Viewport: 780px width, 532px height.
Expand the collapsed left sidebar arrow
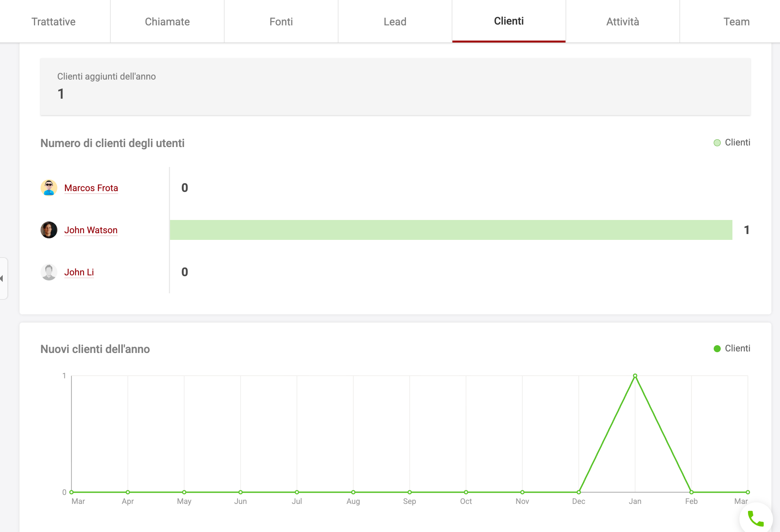2,278
